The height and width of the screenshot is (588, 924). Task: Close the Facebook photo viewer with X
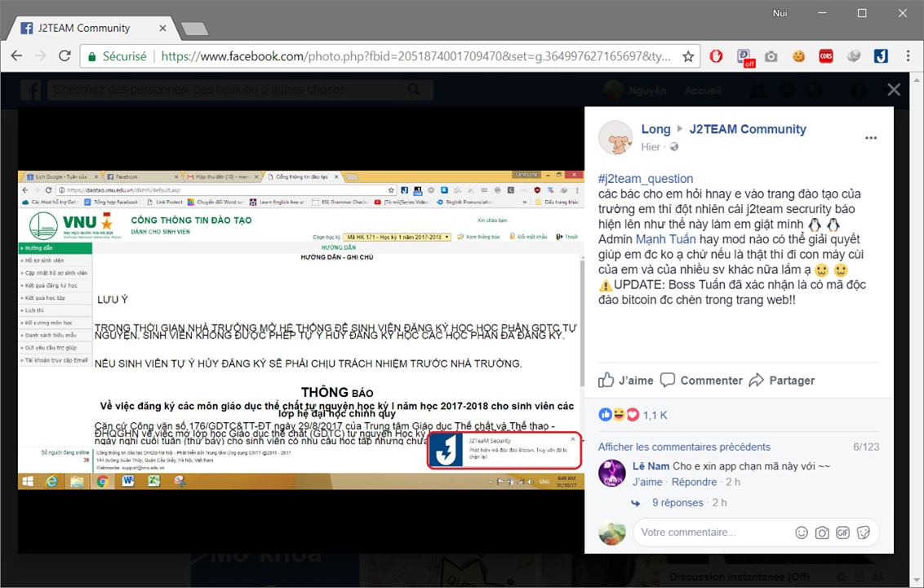pos(894,90)
